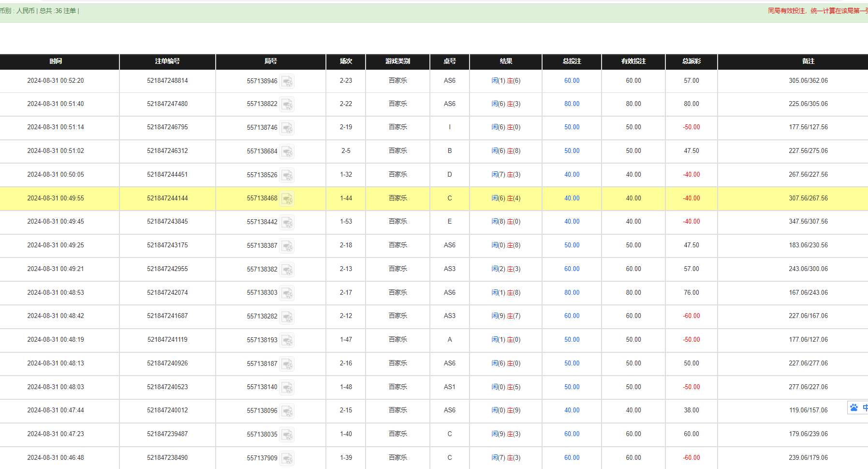Open the replay icon in highlighted row 557138468
Viewport: 868px width, 469px height.
pos(287,198)
